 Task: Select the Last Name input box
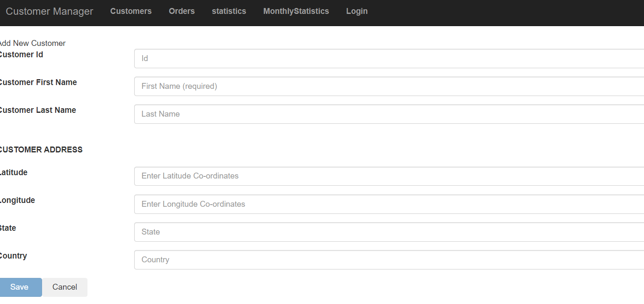(389, 114)
